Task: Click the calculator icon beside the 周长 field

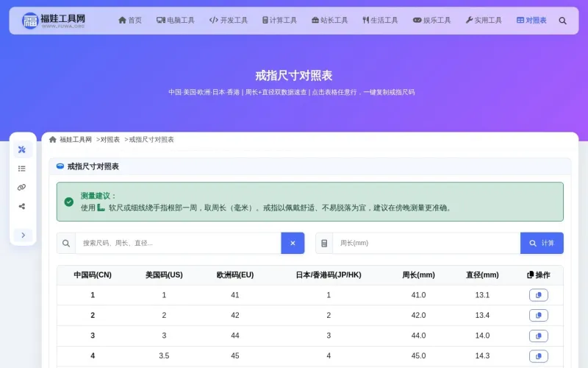Action: click(324, 244)
